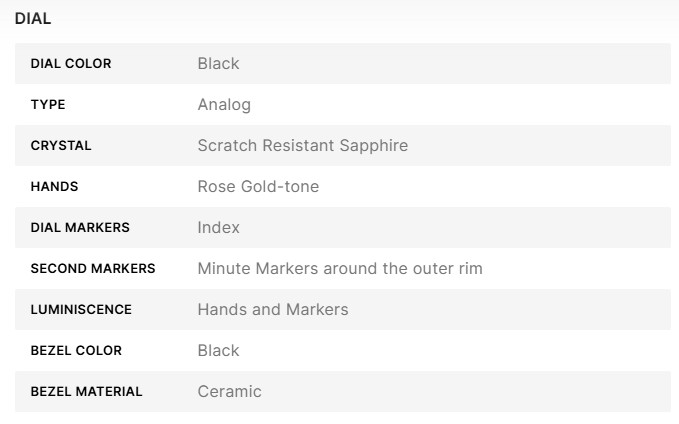Select the DIAL MARKERS label
Image resolution: width=679 pixels, height=424 pixels.
tap(80, 228)
